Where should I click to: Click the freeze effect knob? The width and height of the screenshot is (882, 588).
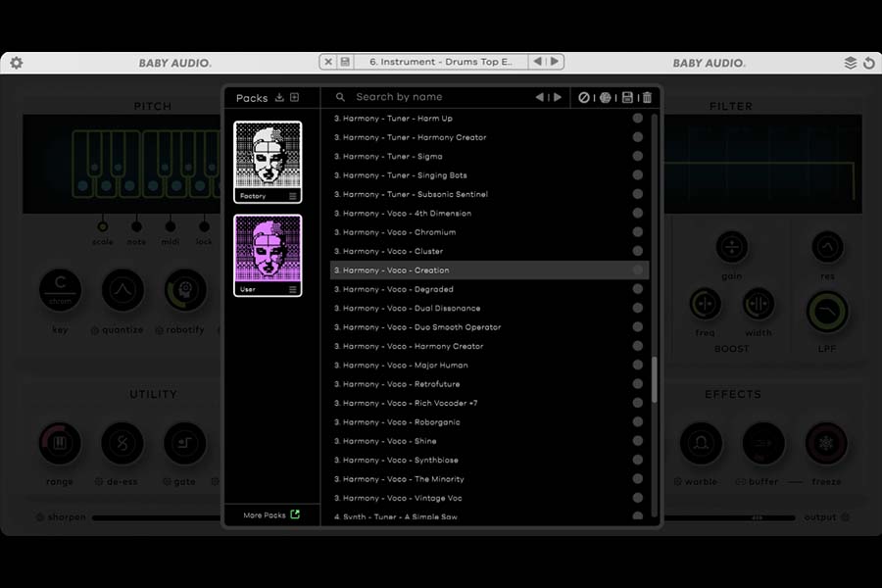(x=826, y=443)
